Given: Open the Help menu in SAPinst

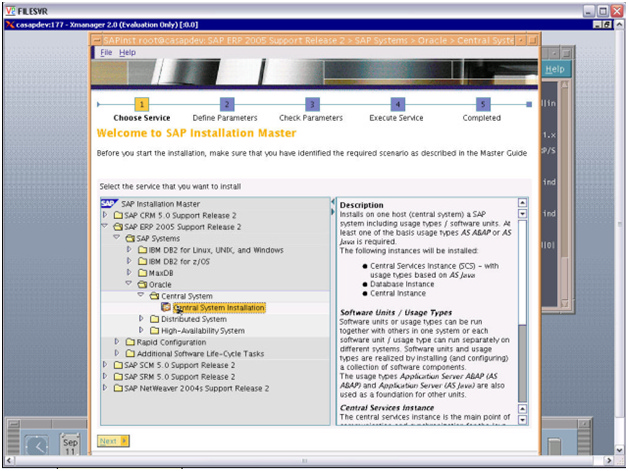Looking at the screenshot, I should [127, 52].
